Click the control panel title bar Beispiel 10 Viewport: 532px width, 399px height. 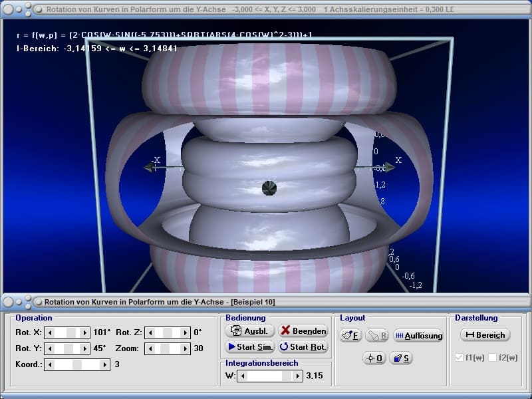pos(266,302)
